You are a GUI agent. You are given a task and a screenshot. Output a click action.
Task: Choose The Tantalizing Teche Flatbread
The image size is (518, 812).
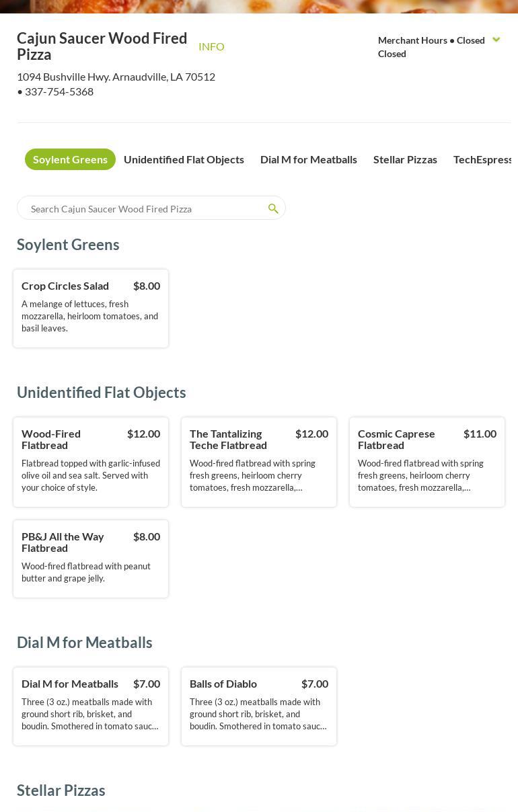[259, 462]
